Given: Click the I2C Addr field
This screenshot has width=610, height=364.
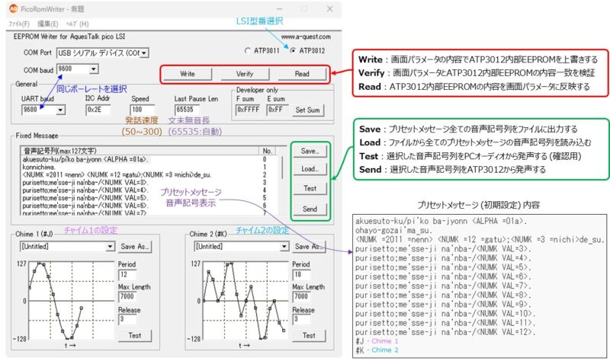Looking at the screenshot, I should [x=100, y=110].
